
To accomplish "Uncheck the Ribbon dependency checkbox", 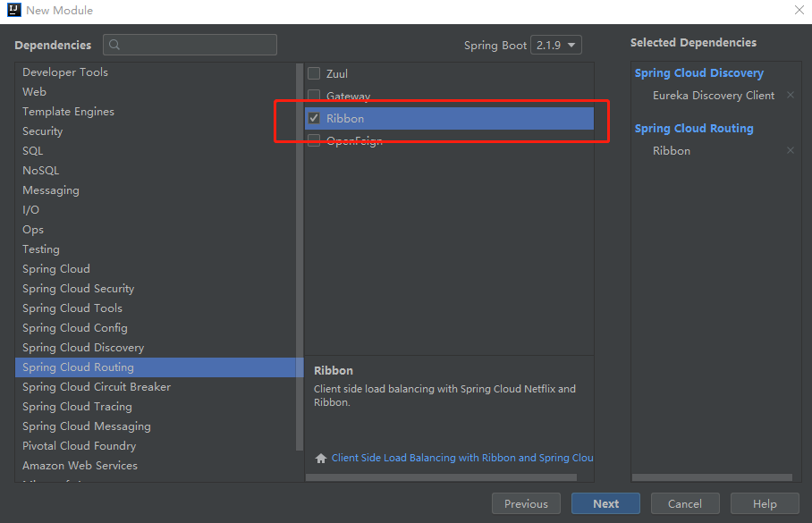I will [x=314, y=118].
